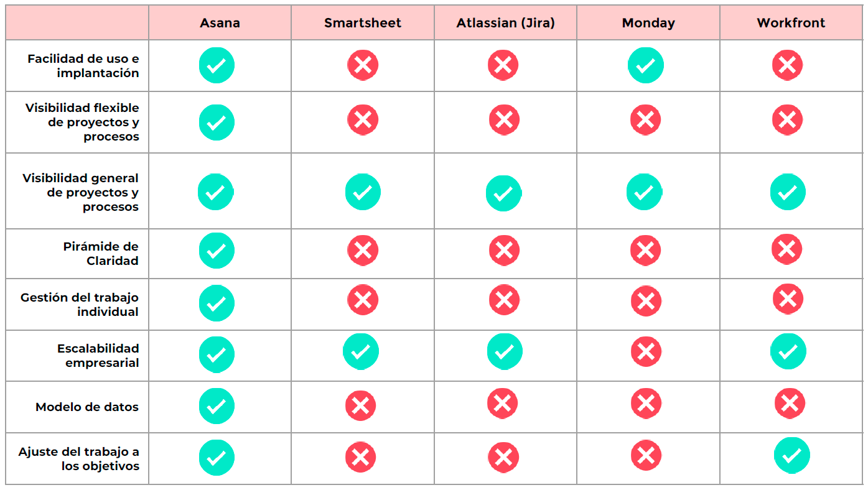Select Workfront's green check for Ajuste del trabajo
Image resolution: width=868 pixels, height=490 pixels.
coord(792,456)
